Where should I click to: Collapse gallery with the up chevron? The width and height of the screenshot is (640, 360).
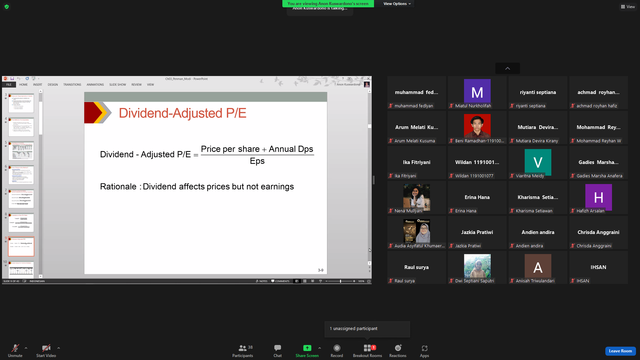(507, 69)
